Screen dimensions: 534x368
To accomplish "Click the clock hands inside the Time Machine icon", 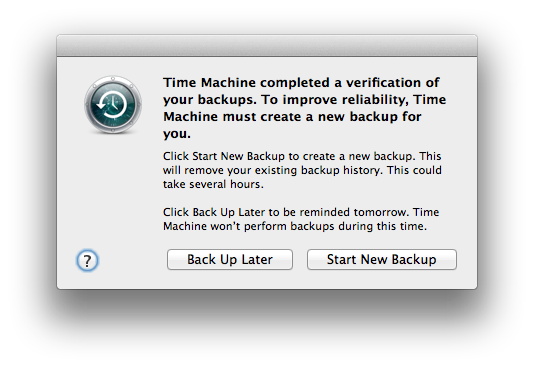I will [x=114, y=103].
